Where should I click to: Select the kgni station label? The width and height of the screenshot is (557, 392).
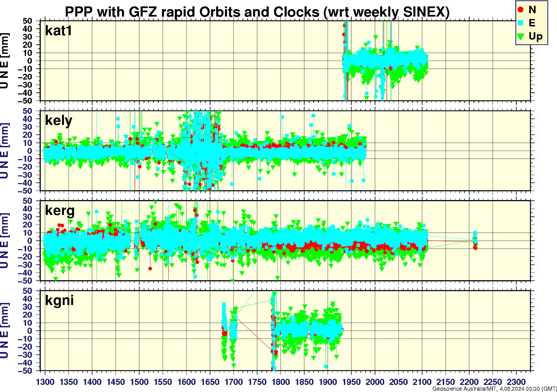[59, 301]
